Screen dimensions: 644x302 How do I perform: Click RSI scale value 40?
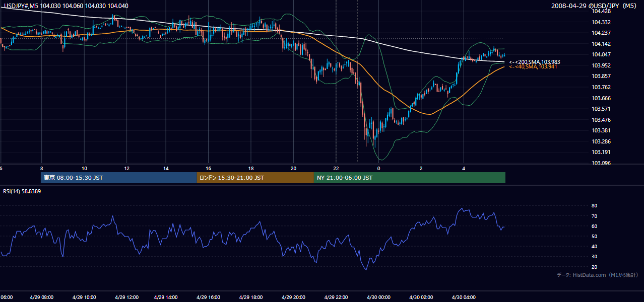click(x=595, y=246)
